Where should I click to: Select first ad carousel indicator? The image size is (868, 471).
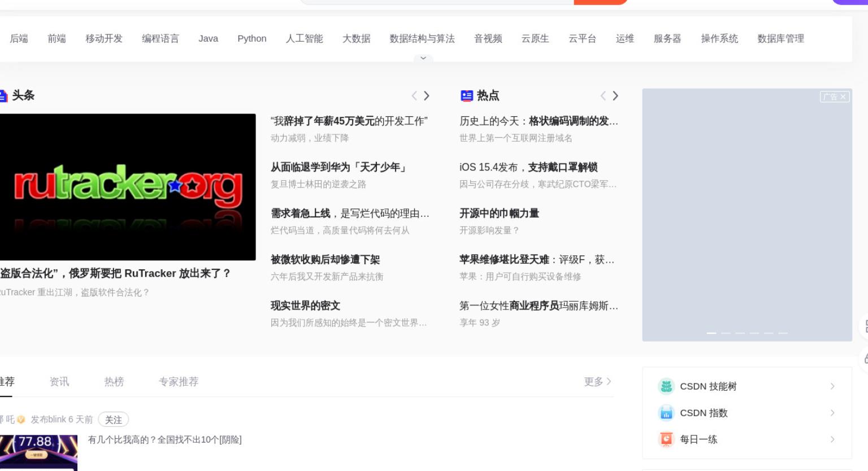tap(711, 333)
